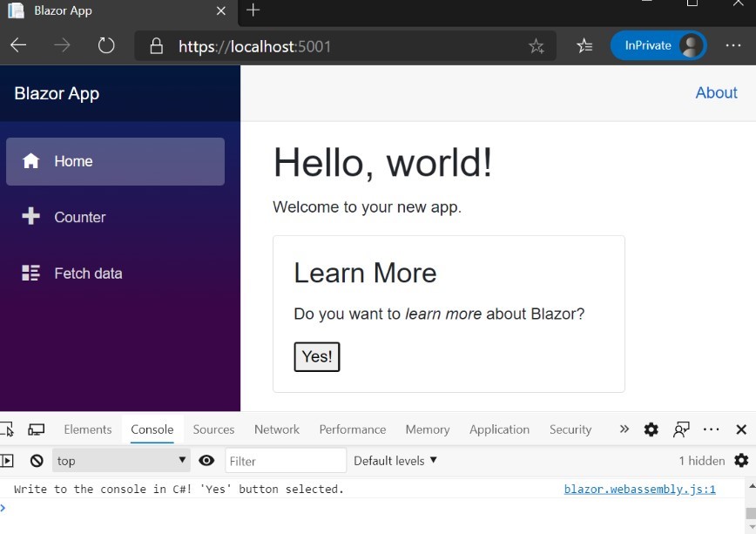Click the console message Write to the console
The width and height of the screenshot is (756, 534).
179,490
